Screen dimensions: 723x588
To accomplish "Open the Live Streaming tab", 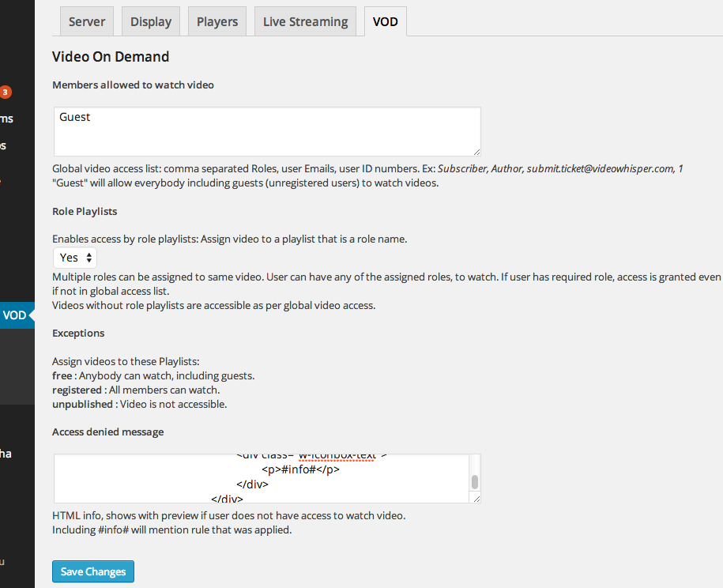I will click(x=305, y=21).
